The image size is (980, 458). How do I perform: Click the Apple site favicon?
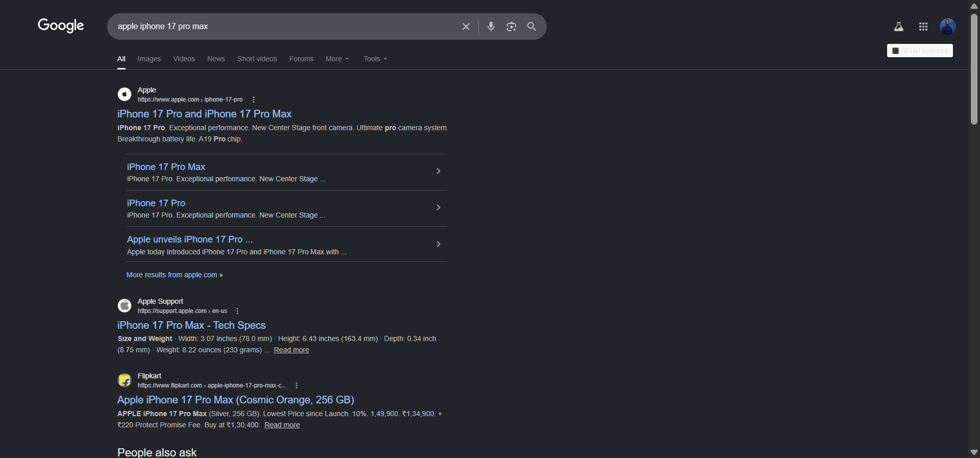coord(125,94)
